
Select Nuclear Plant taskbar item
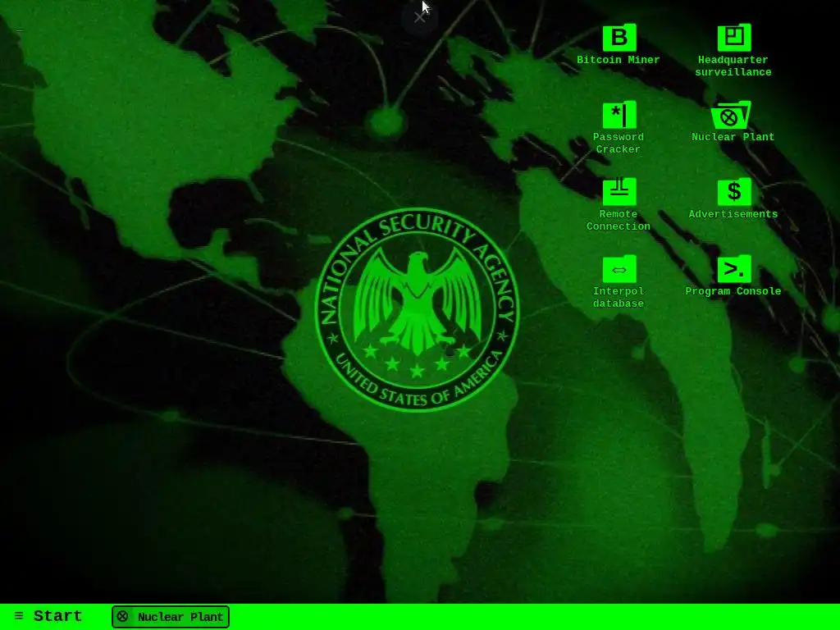[171, 617]
